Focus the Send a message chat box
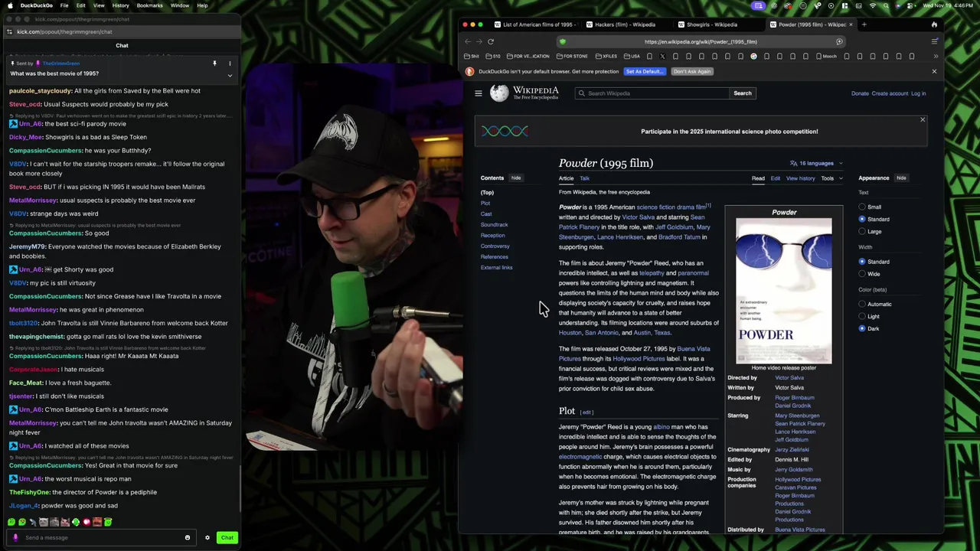This screenshot has width=980, height=551. click(x=100, y=537)
